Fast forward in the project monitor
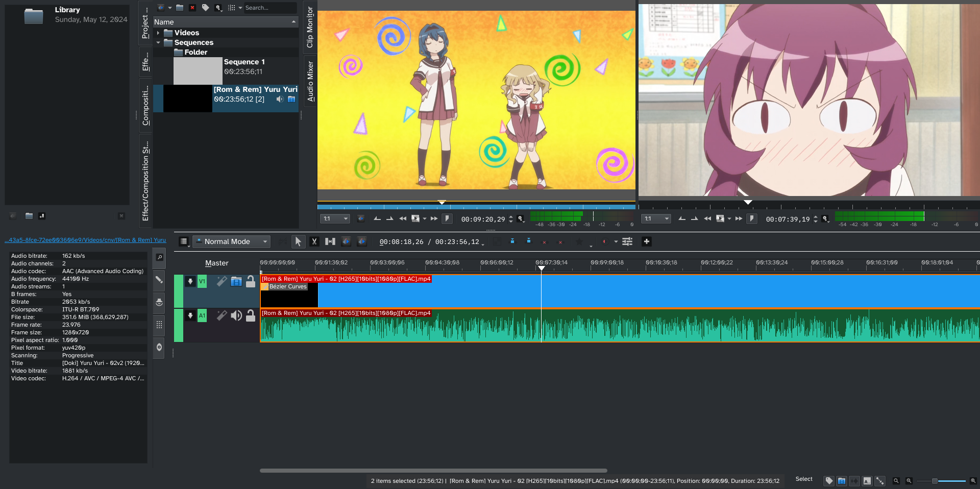This screenshot has height=489, width=980. pyautogui.click(x=739, y=218)
